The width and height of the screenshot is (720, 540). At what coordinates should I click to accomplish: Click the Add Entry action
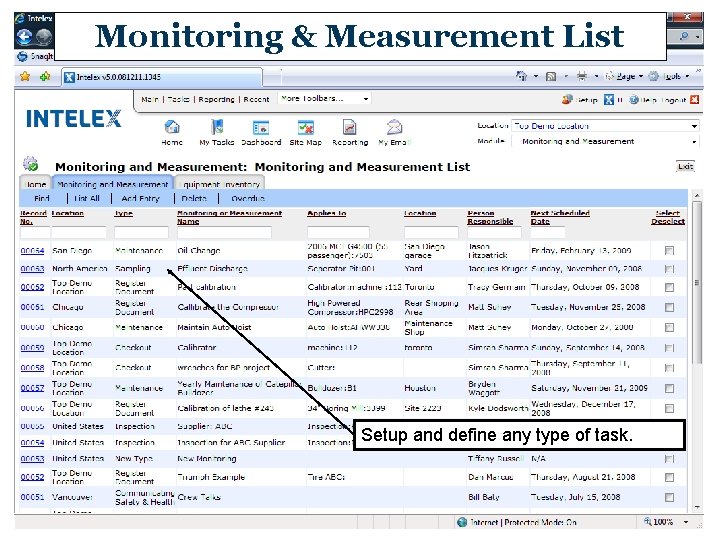(x=141, y=198)
